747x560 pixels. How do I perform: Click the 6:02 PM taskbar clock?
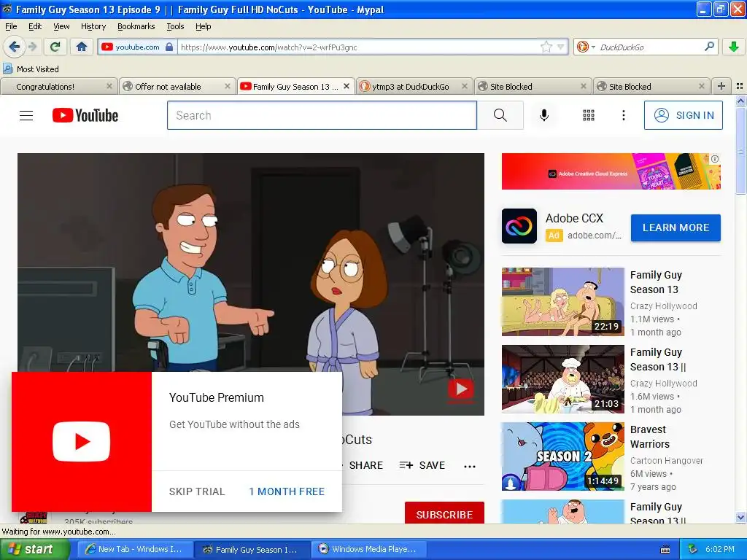click(720, 549)
